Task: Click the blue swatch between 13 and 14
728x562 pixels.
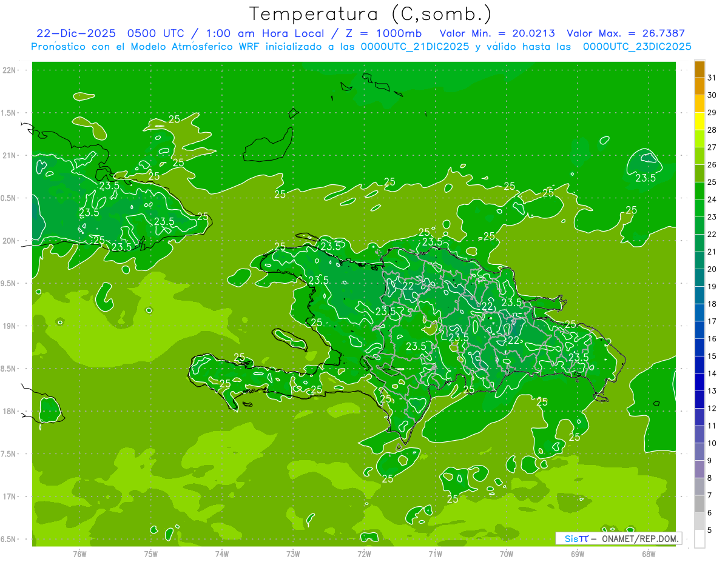Action: tap(699, 383)
